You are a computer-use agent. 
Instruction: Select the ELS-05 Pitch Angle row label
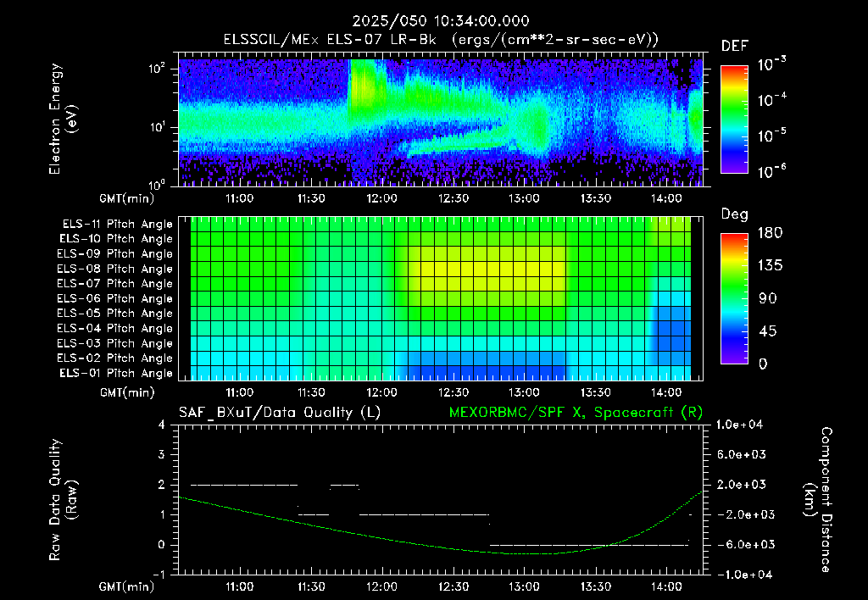[114, 314]
